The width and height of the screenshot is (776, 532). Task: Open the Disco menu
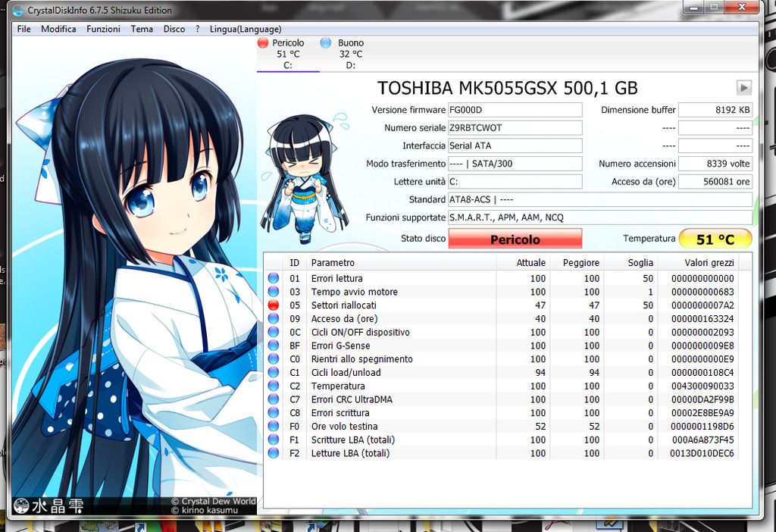174,29
